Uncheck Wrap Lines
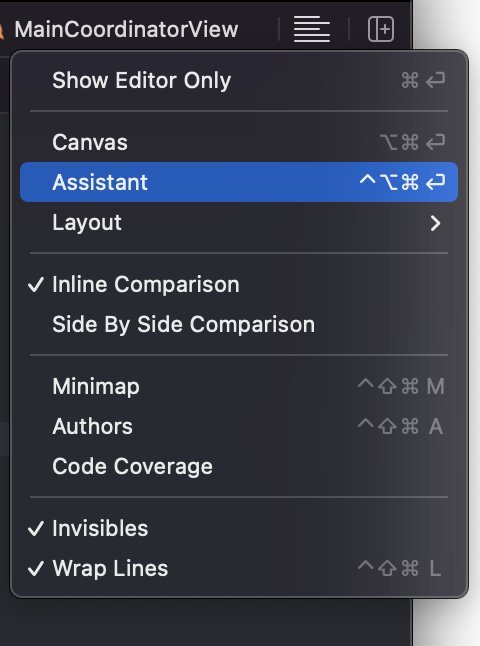The width and height of the screenshot is (480, 646). click(x=239, y=569)
